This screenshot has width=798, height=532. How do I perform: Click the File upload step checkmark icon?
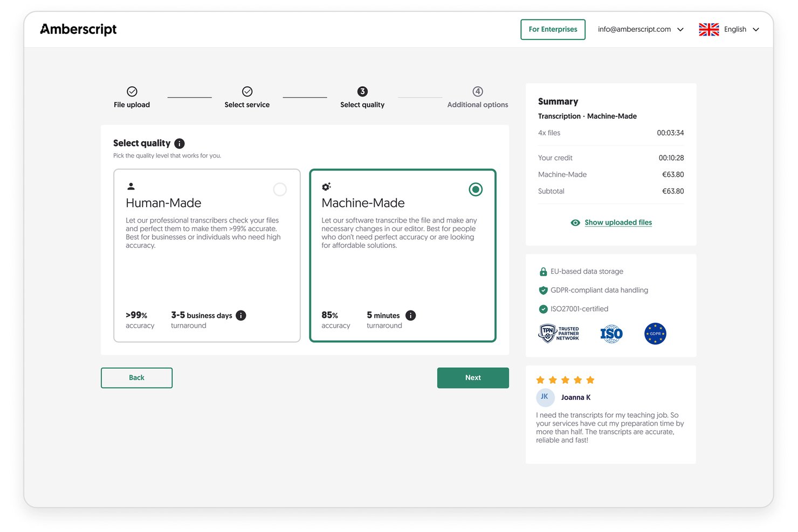click(x=132, y=92)
